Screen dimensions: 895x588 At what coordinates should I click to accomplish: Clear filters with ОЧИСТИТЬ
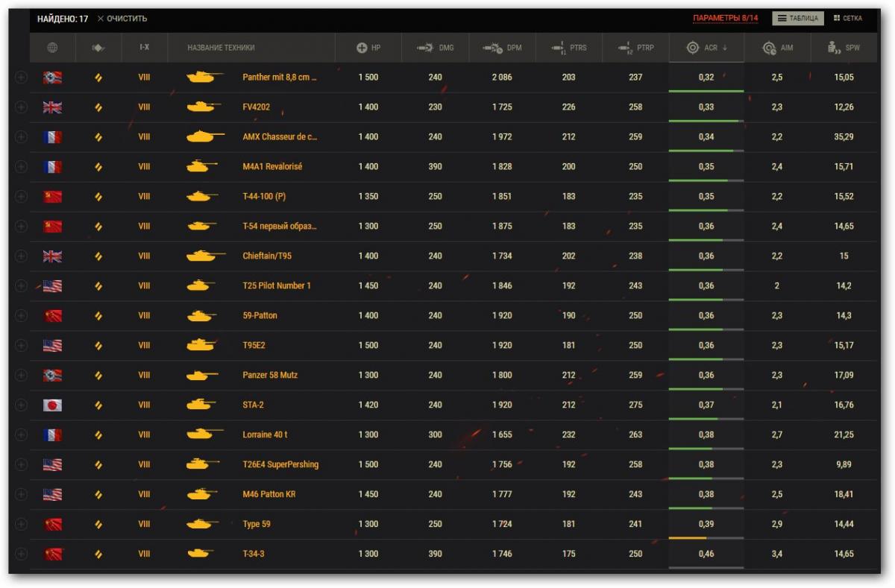pos(122,19)
